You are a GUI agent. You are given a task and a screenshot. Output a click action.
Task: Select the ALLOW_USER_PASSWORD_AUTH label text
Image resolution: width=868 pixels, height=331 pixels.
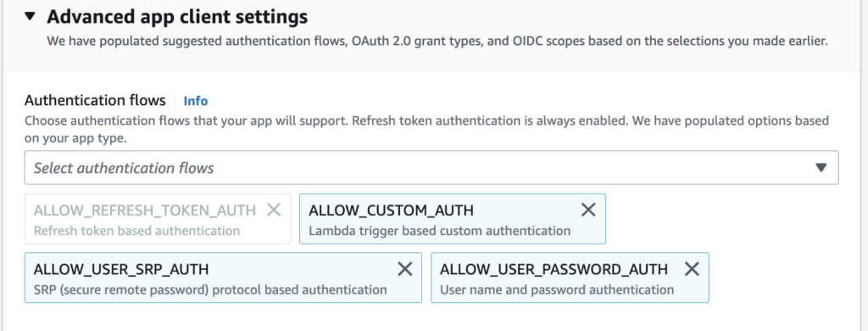click(554, 269)
